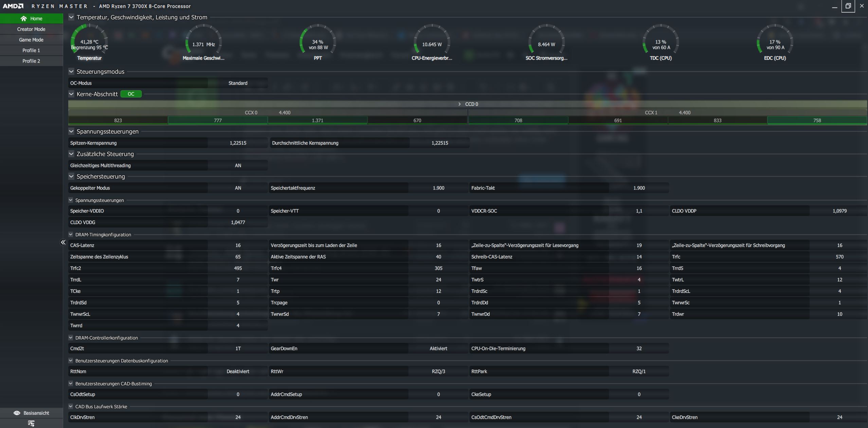Switch to the Game Mode tab
The width and height of the screenshot is (868, 428).
coord(31,40)
